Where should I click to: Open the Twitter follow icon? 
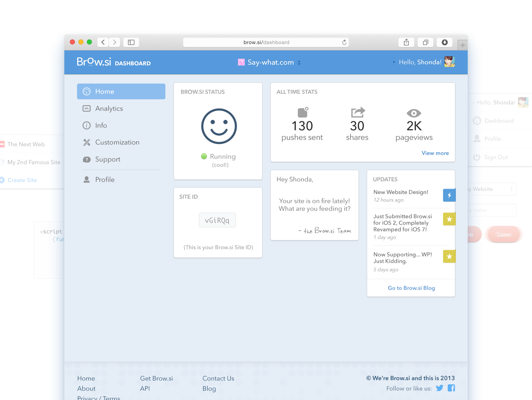440,388
